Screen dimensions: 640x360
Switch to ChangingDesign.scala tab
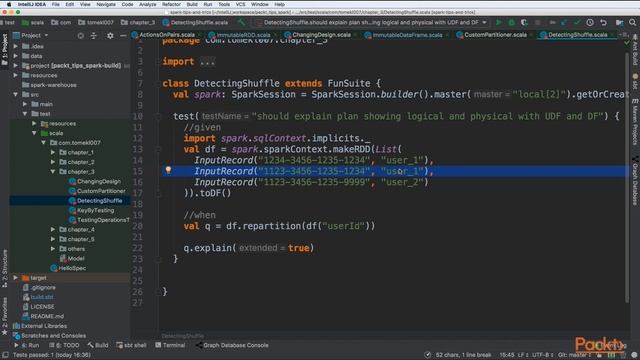tap(321, 35)
